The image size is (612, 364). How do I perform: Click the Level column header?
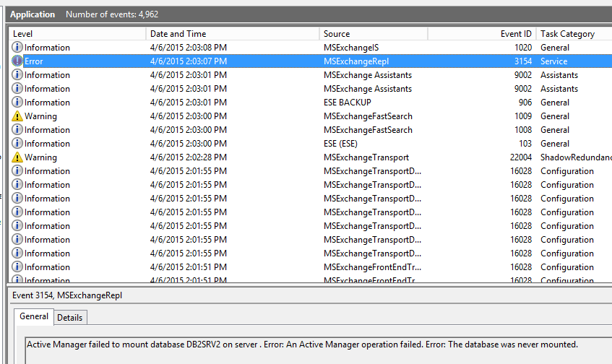tap(77, 34)
